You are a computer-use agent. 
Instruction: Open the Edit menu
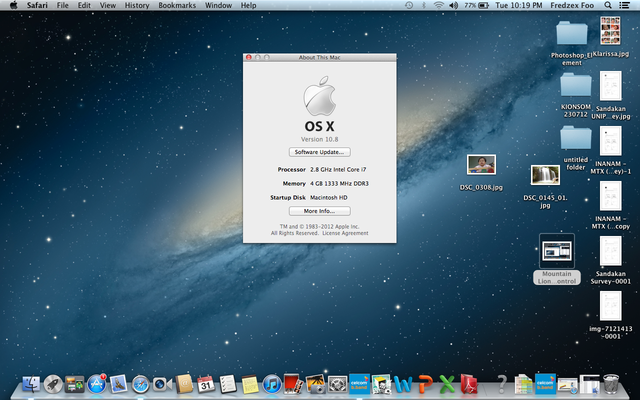84,5
